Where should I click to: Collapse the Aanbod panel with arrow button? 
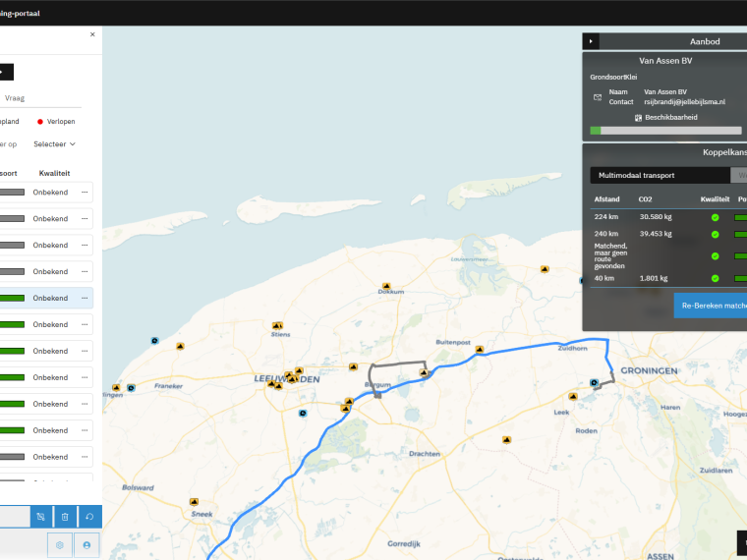coord(591,41)
